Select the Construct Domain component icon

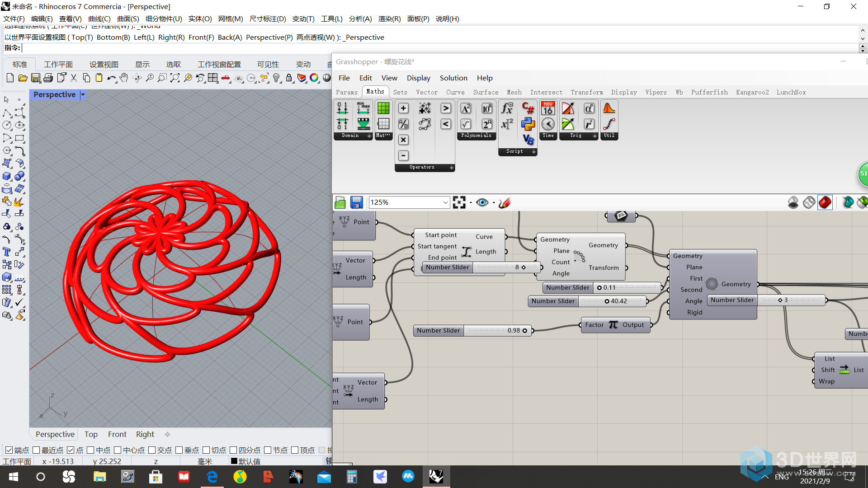coord(342,108)
